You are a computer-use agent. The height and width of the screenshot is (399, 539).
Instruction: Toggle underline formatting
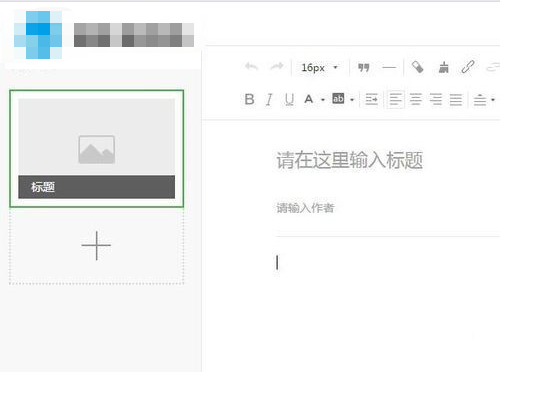(289, 100)
